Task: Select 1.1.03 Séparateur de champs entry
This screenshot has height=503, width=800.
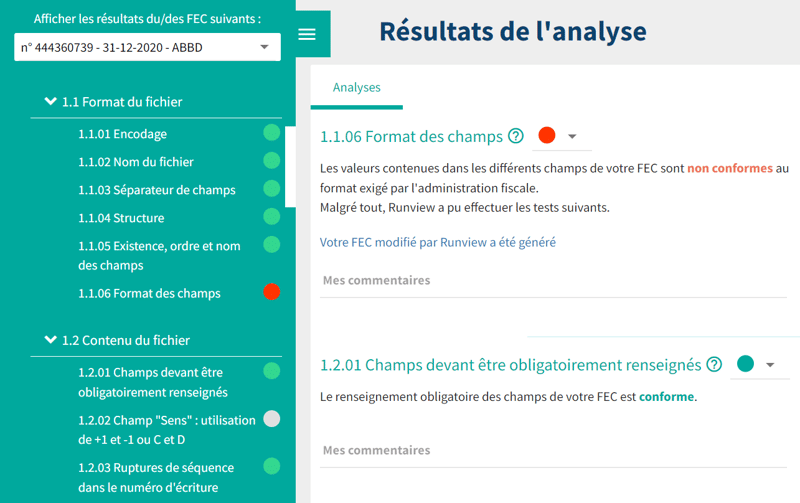Action: tap(157, 190)
